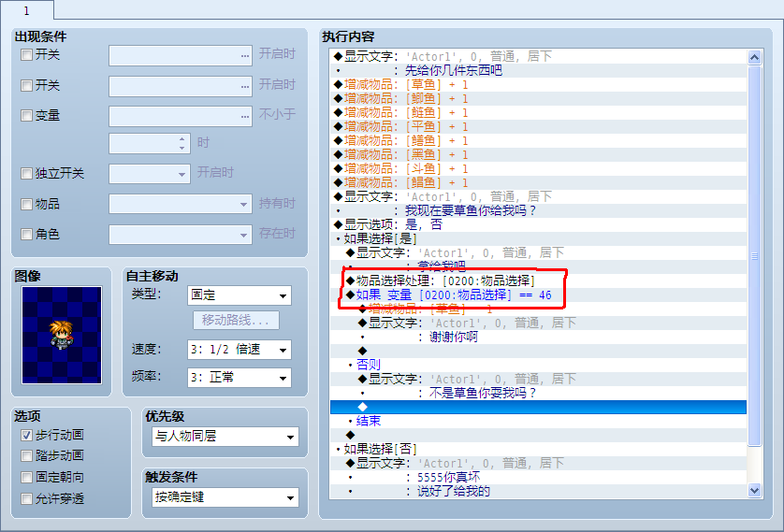Open the 物品 condition dropdown

pos(181,204)
